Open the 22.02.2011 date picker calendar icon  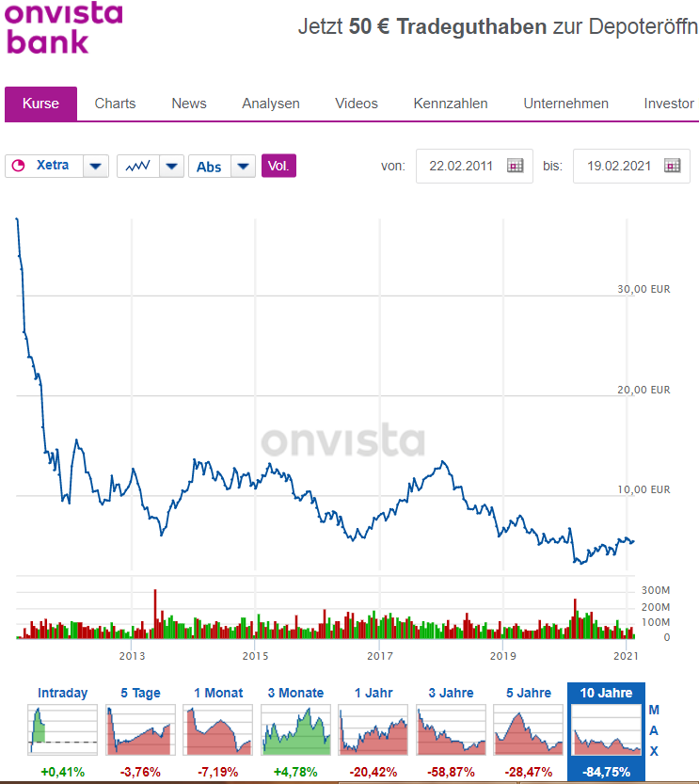click(x=516, y=165)
